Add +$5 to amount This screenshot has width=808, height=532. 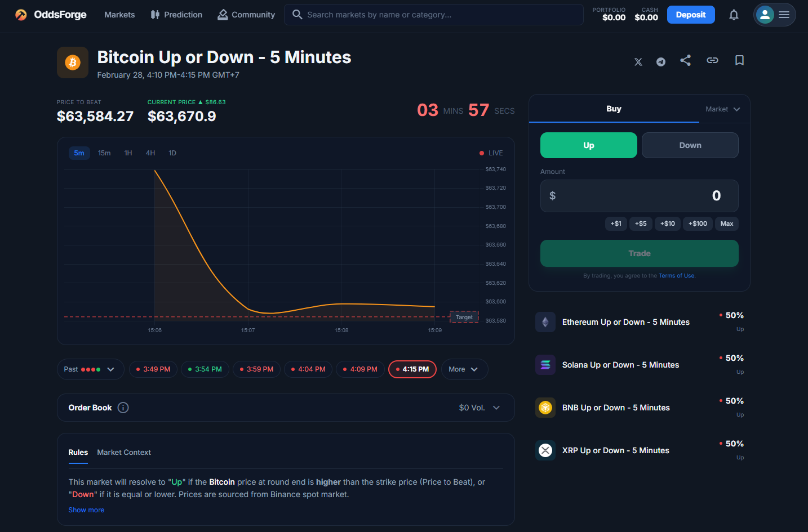(x=641, y=223)
